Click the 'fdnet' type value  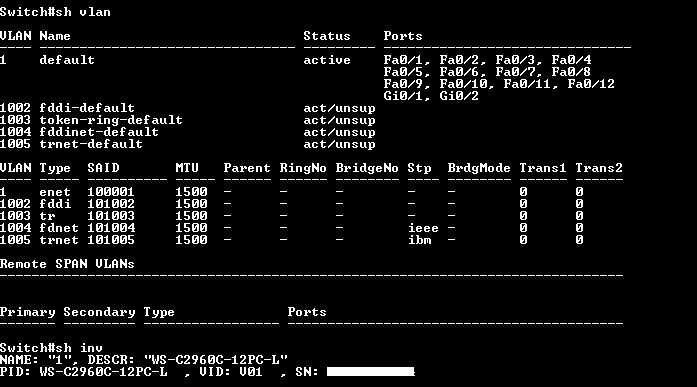[59, 228]
